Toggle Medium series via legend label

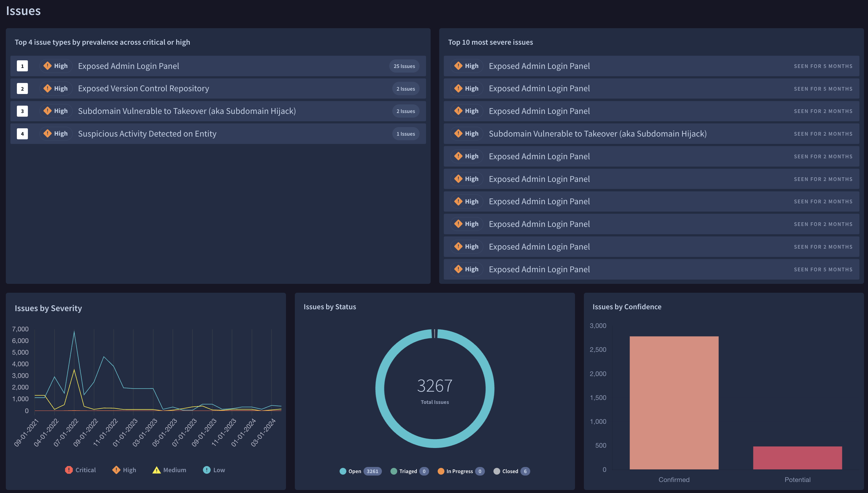click(174, 470)
